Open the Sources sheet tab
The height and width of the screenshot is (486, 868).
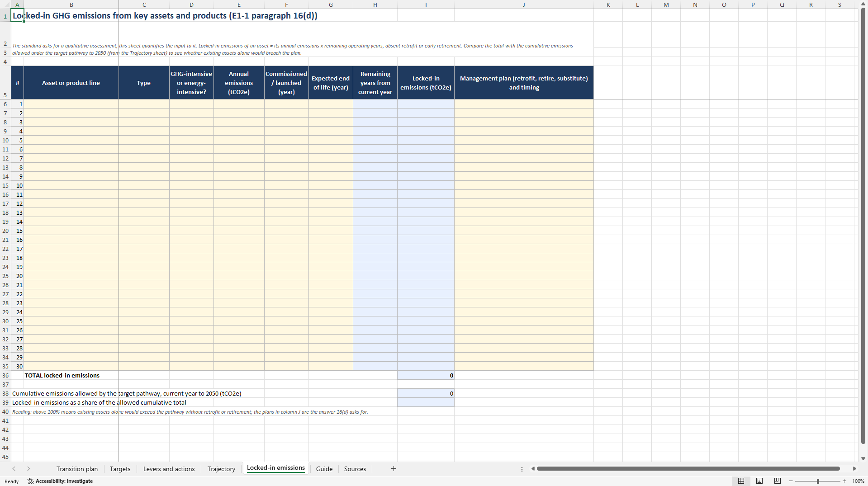(x=355, y=469)
